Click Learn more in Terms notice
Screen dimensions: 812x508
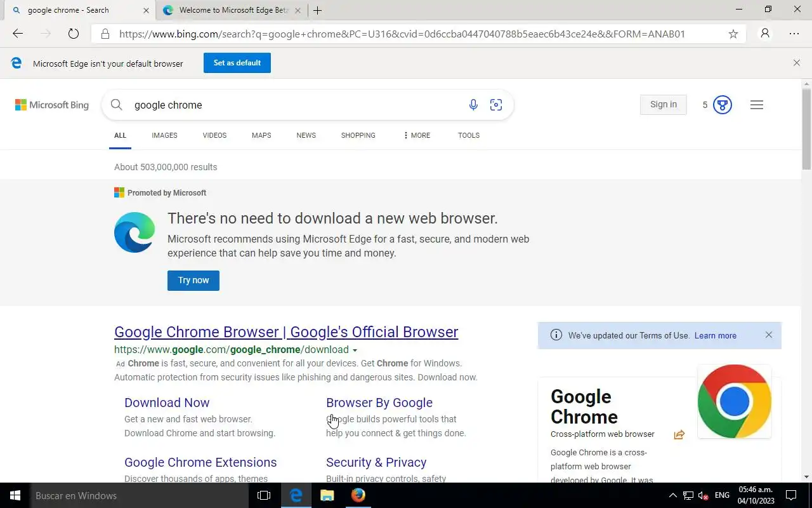point(716,335)
